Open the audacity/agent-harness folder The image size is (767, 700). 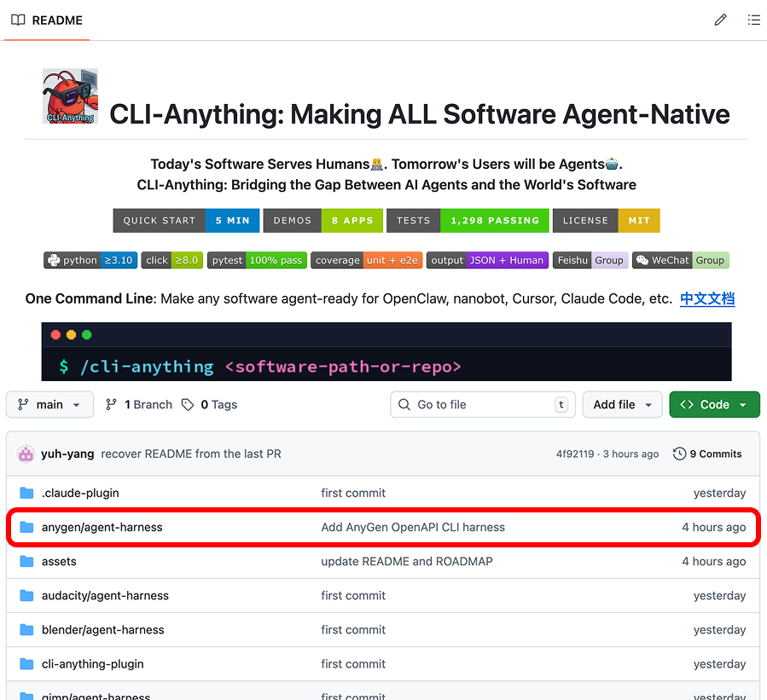105,596
